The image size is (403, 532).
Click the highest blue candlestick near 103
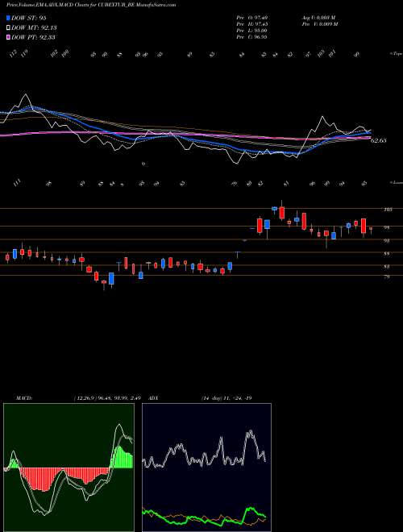pos(275,209)
